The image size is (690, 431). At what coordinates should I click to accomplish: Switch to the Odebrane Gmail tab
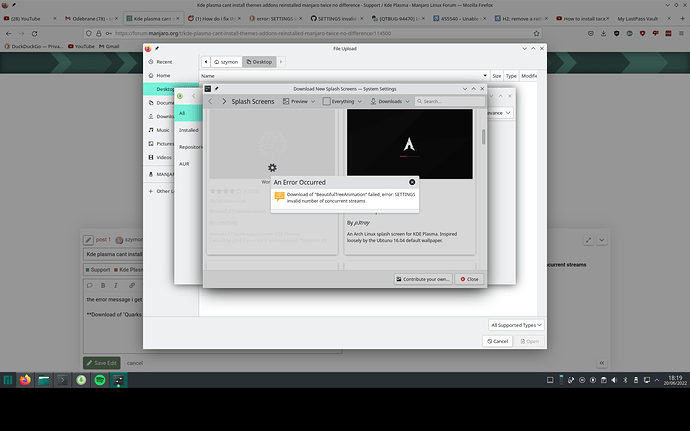point(91,18)
